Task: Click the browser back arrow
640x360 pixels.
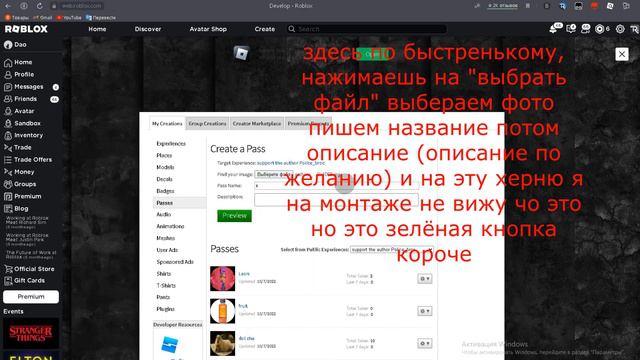Action: click(8, 6)
